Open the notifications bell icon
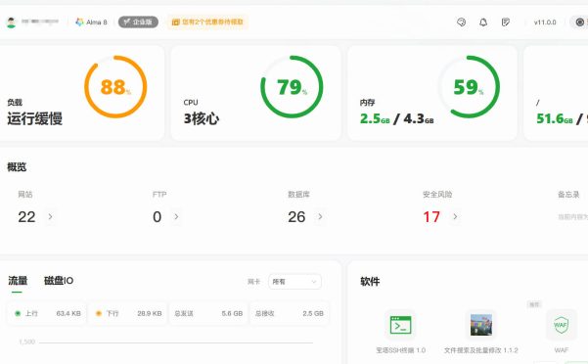The image size is (588, 364). click(483, 23)
